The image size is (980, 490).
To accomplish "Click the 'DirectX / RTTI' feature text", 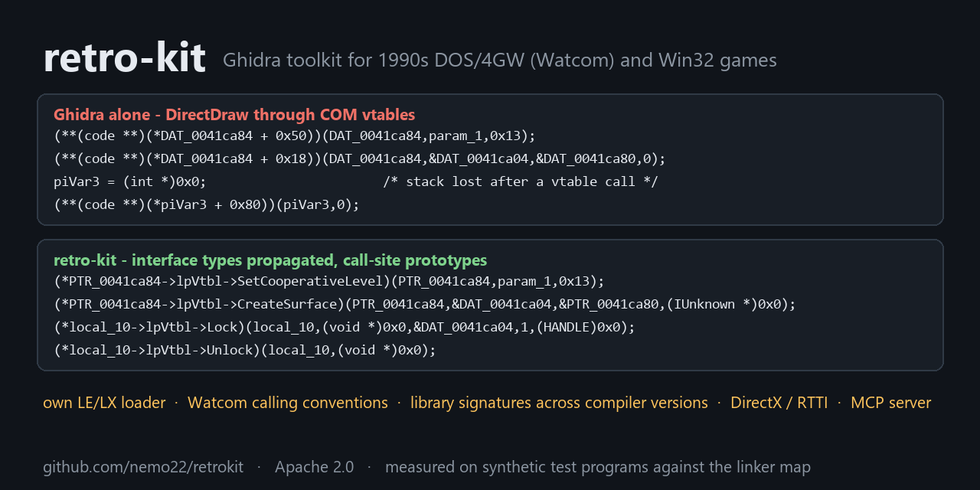I will click(x=779, y=403).
